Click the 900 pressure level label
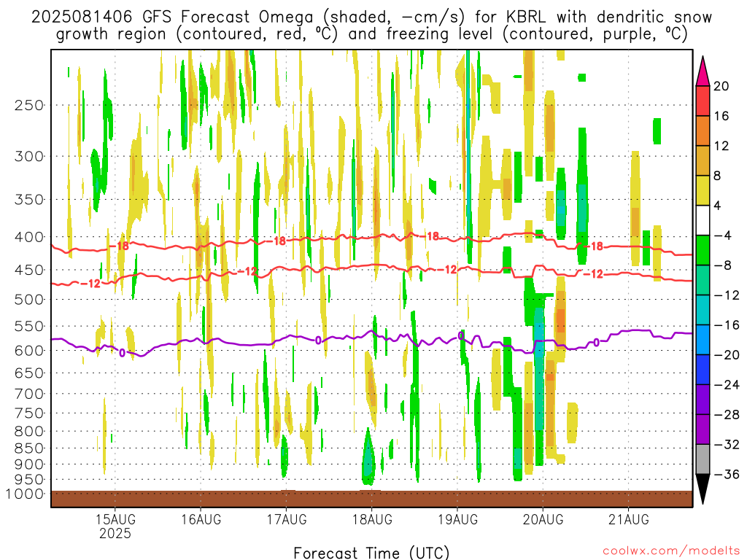Image resolution: width=747 pixels, height=560 pixels. (29, 464)
